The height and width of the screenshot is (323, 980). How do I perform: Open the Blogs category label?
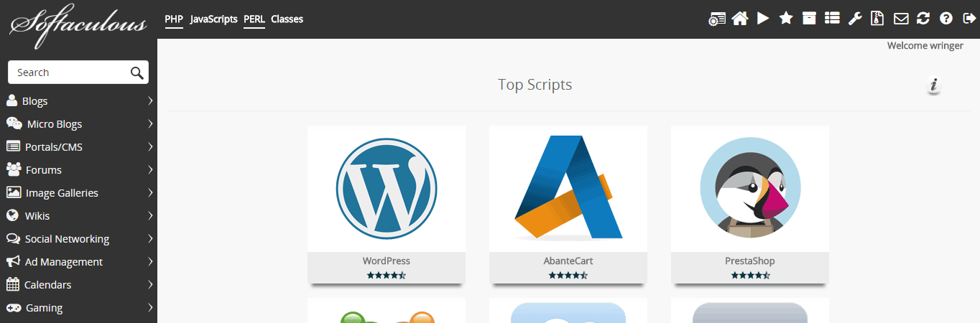(34, 101)
